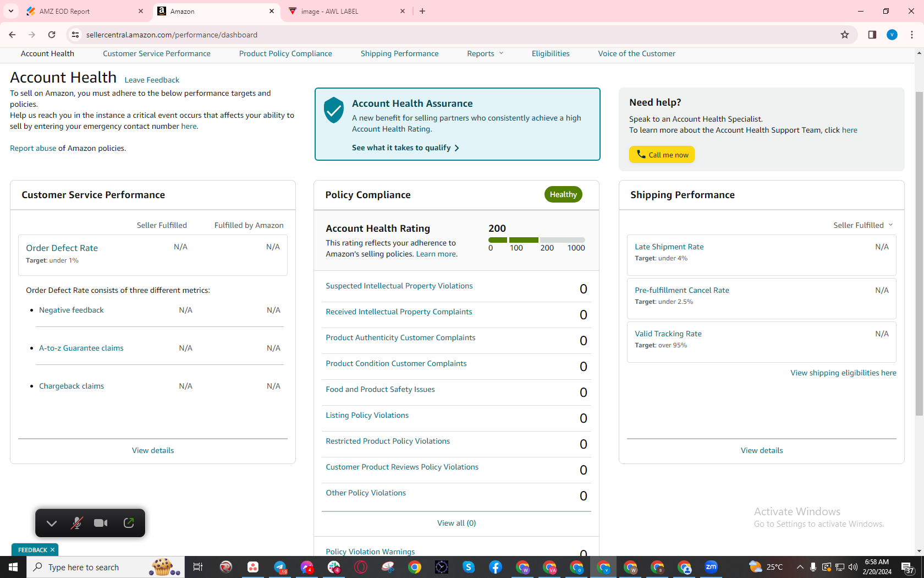Go back to the previous page

click(x=12, y=35)
